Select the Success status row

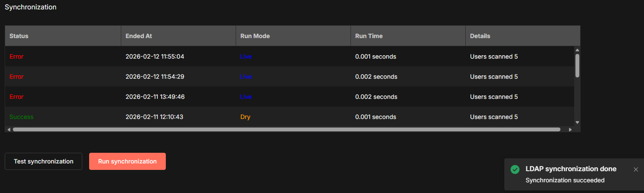coord(21,117)
